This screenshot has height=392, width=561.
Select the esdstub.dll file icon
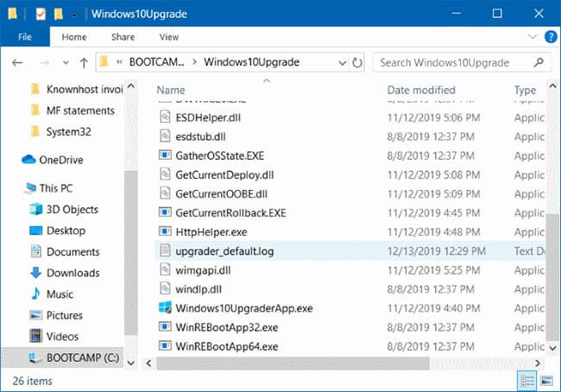tap(165, 136)
